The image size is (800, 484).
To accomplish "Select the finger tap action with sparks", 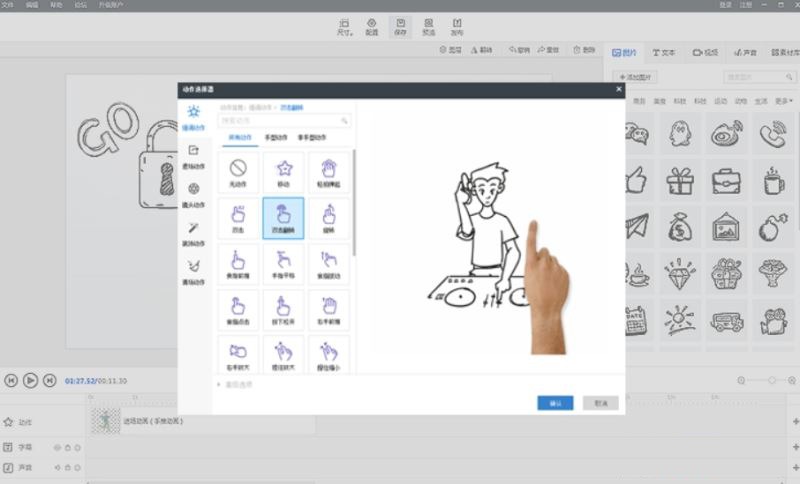I will point(238,218).
